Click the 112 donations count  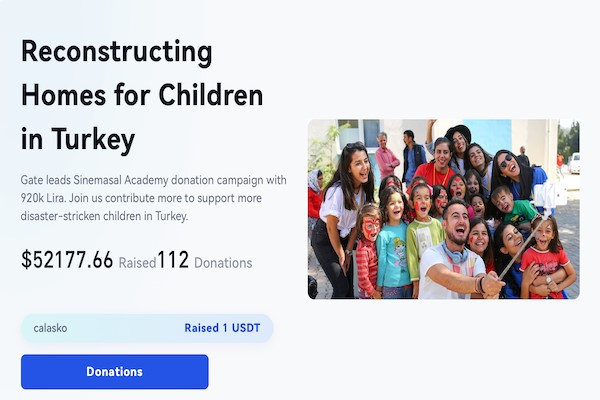[173, 261]
